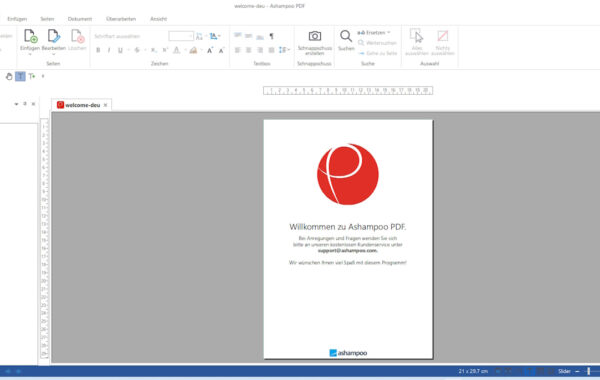Click the zoom slider handle
Image resolution: width=600 pixels, height=380 pixels.
pos(589,371)
